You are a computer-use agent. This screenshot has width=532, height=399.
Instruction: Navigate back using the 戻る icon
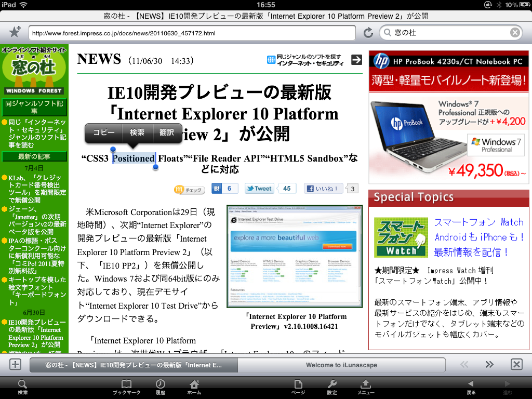coord(470,386)
